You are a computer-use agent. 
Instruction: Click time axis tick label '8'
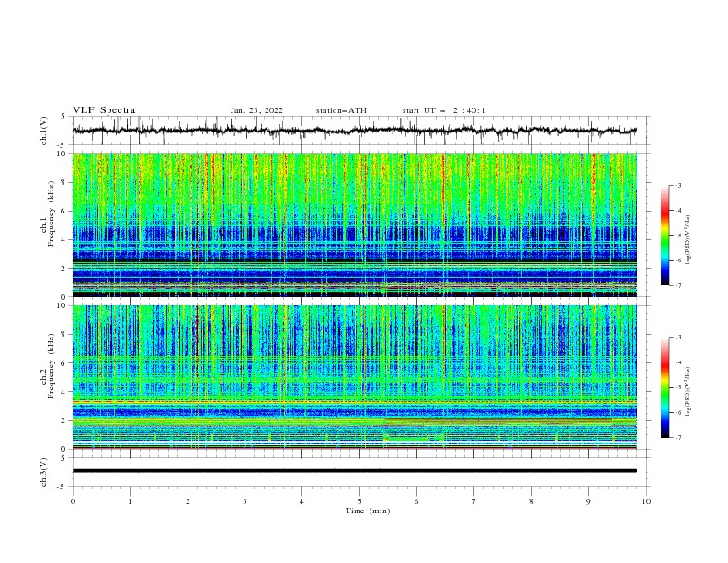click(x=531, y=501)
